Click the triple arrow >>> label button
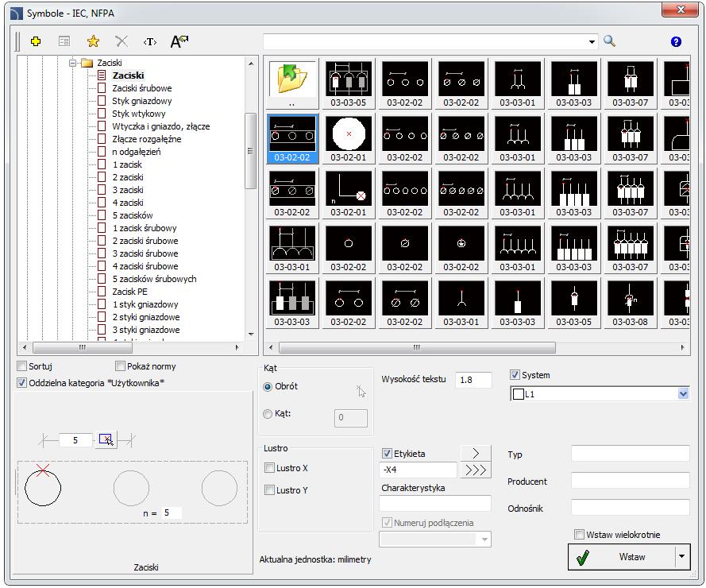This screenshot has height=588, width=706. point(476,470)
